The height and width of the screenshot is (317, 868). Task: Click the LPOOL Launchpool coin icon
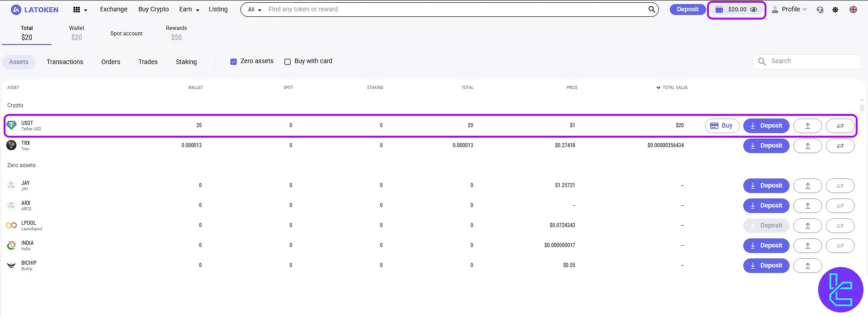tap(11, 225)
